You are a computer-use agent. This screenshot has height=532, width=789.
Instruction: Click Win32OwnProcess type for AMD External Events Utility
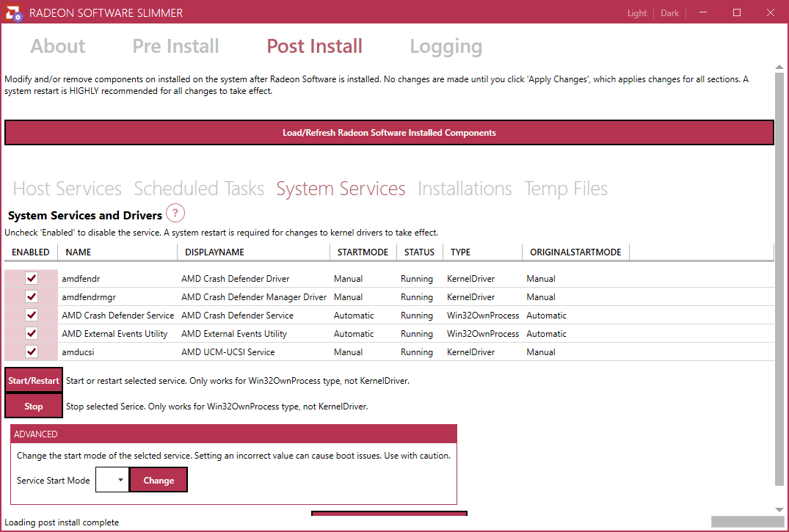click(x=483, y=334)
